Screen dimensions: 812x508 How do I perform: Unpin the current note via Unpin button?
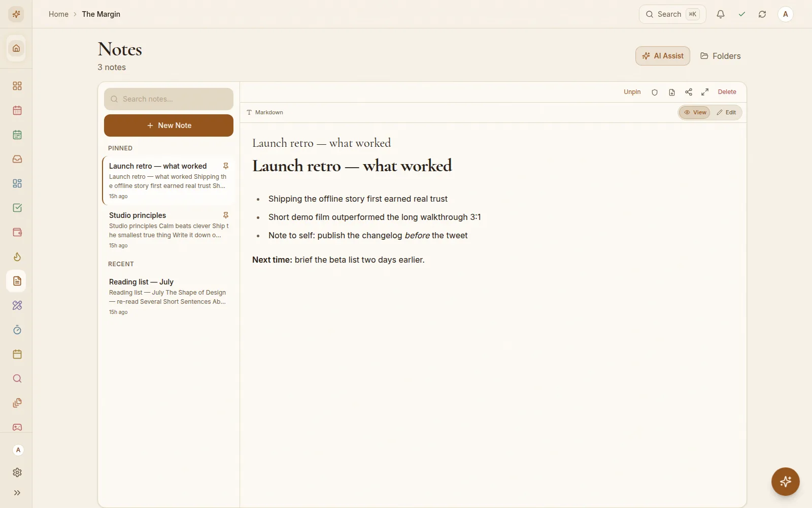(632, 92)
